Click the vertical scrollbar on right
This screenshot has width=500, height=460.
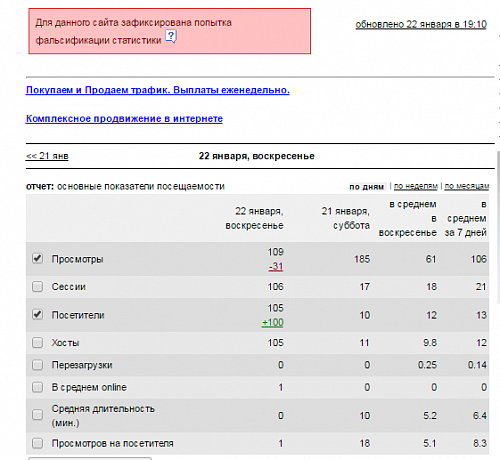click(x=498, y=227)
